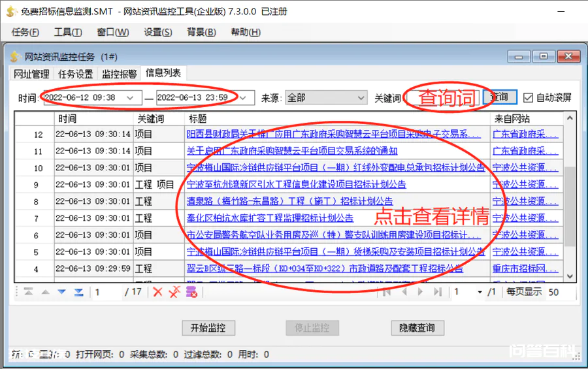Viewport: 588px width, 369px height.
Task: Go to last page navigation icon
Action: pos(437,292)
